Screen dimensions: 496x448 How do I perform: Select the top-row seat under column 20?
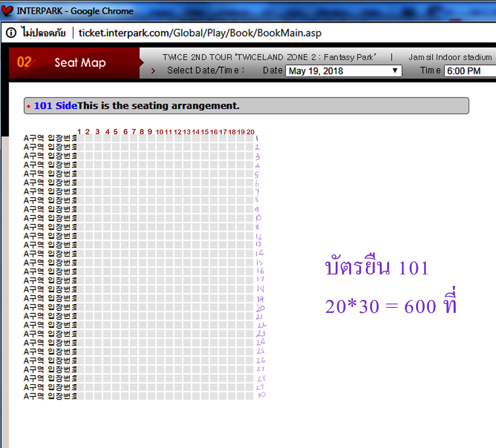[250, 138]
